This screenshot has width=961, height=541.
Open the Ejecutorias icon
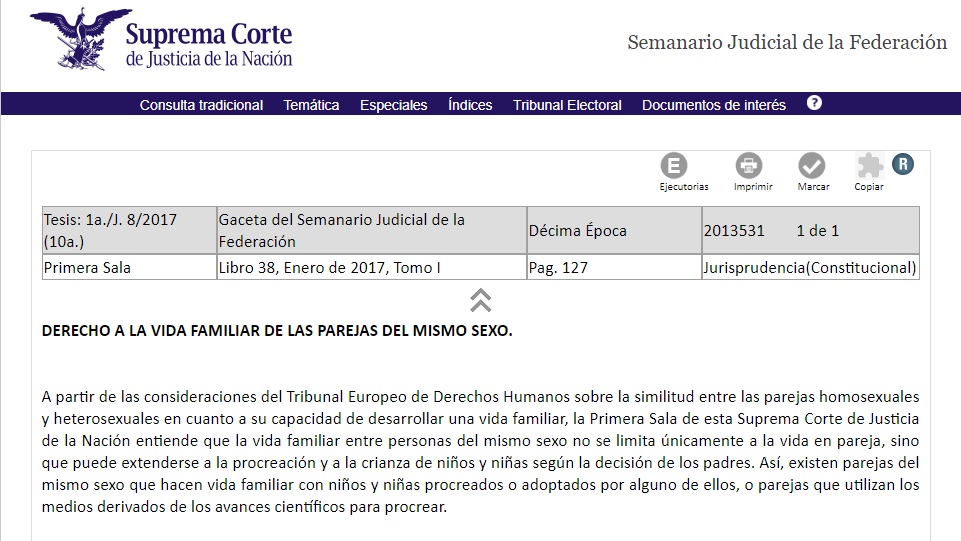pos(675,166)
